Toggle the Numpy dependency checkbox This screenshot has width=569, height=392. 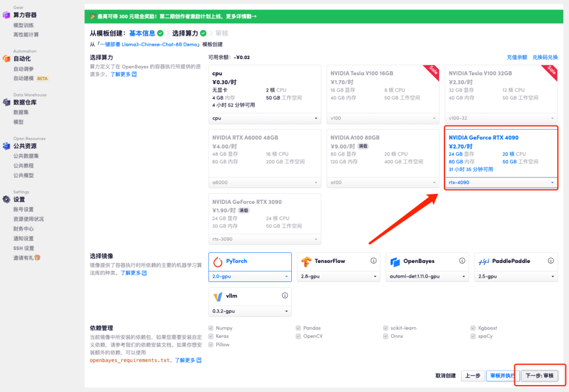(212, 328)
